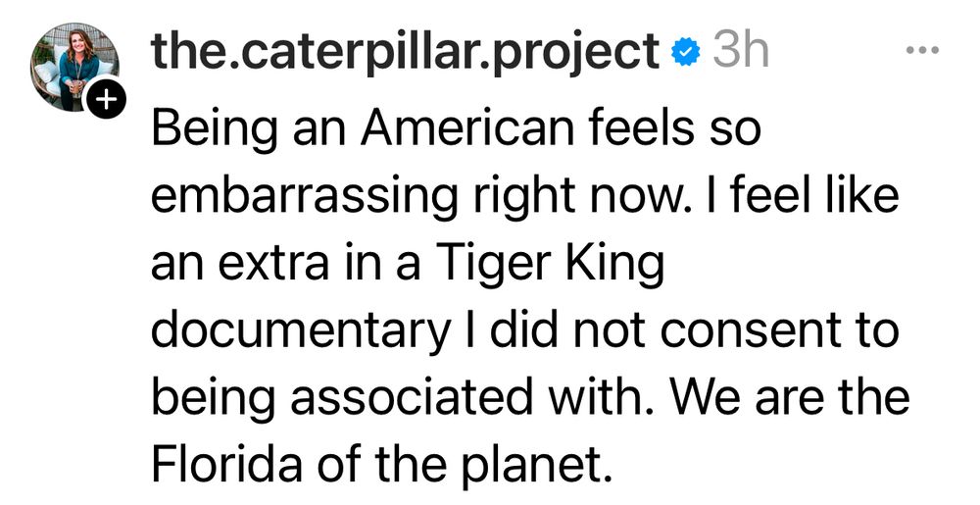Open the.caterpillar.project username link
The width and height of the screenshot is (980, 505).
(406, 50)
